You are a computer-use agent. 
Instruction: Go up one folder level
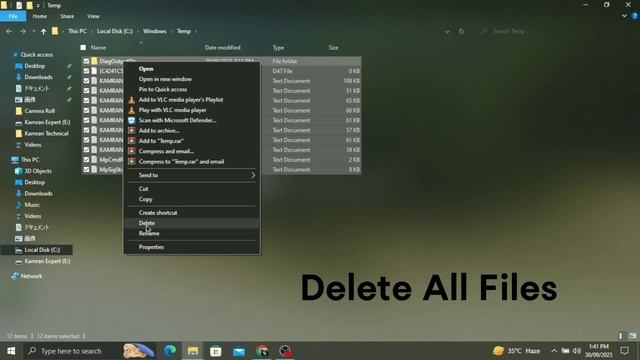click(x=43, y=31)
